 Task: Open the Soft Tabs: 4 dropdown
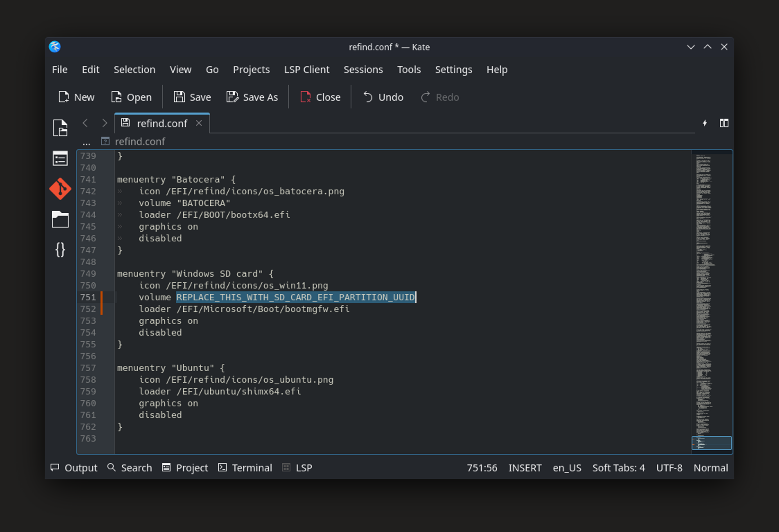619,468
